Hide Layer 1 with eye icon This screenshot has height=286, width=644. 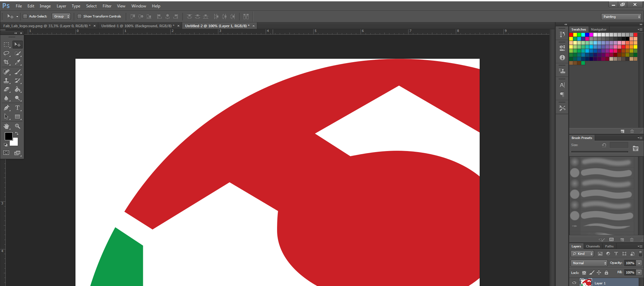pos(574,283)
